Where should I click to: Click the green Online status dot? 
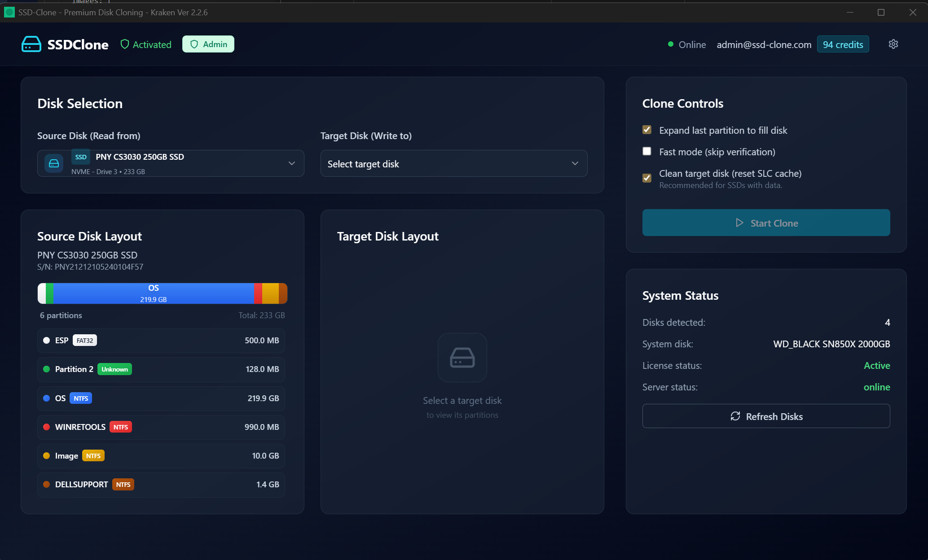pyautogui.click(x=670, y=44)
